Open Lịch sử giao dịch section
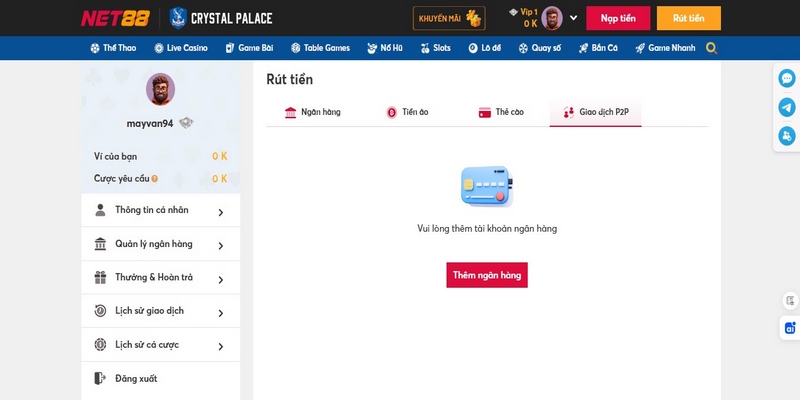 click(x=160, y=311)
